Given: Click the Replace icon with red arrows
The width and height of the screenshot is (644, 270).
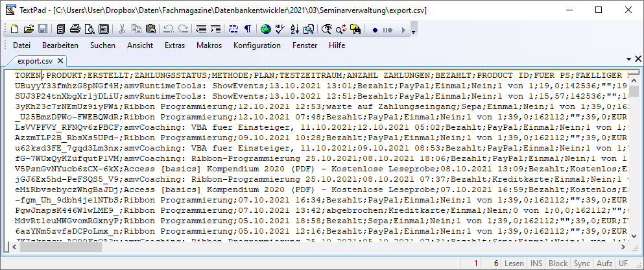Looking at the screenshot, I should pyautogui.click(x=341, y=29).
